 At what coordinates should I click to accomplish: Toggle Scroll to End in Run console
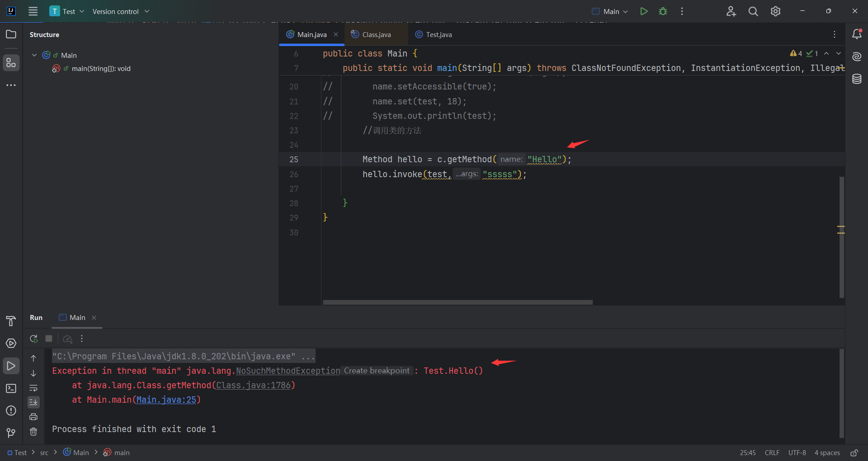33,402
